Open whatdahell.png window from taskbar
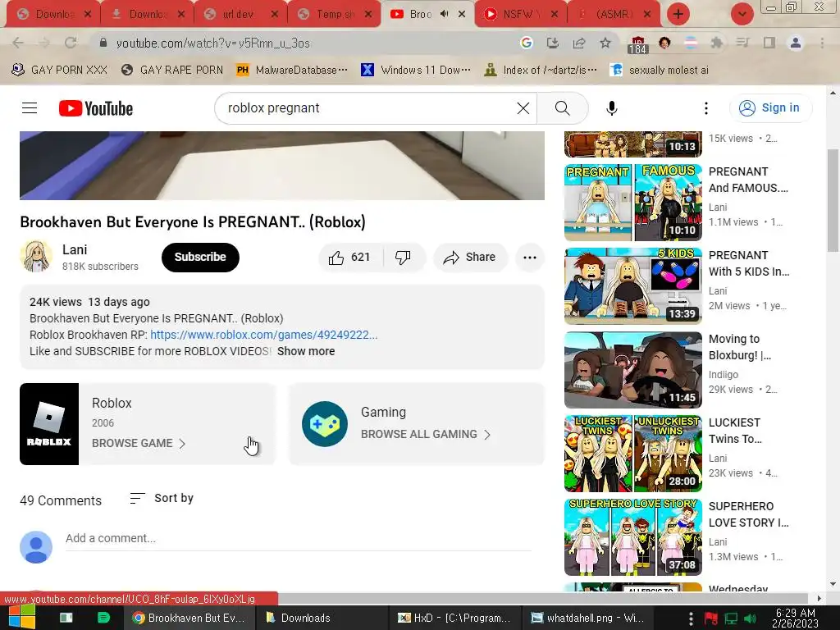This screenshot has height=630, width=840. click(587, 618)
